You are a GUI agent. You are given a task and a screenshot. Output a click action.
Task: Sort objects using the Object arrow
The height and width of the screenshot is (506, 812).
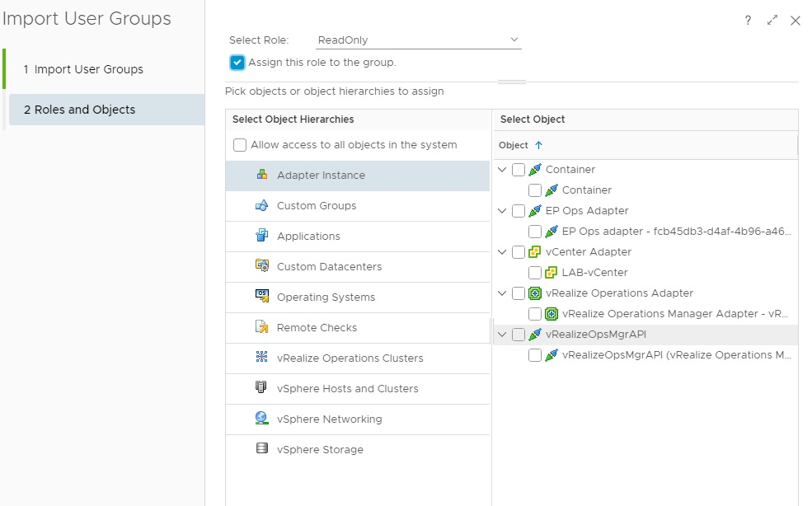[538, 145]
